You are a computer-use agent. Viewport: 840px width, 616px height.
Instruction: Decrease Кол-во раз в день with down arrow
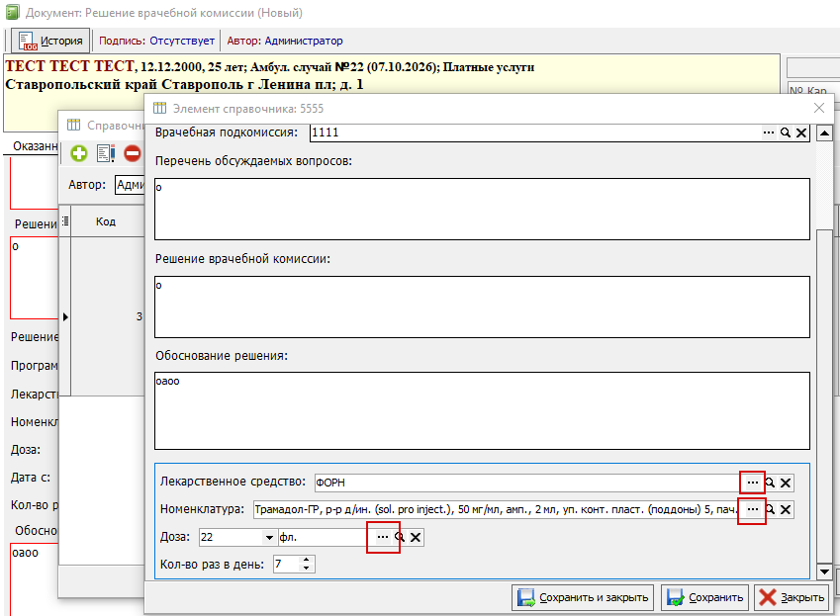point(307,568)
